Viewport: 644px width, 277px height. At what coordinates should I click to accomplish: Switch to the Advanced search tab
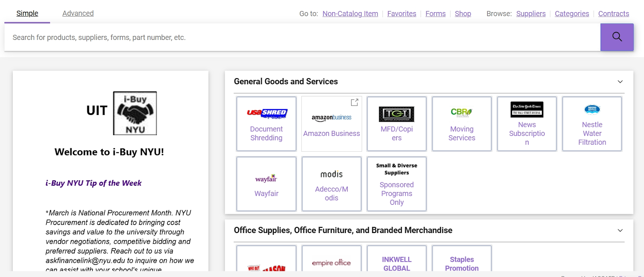tap(78, 13)
